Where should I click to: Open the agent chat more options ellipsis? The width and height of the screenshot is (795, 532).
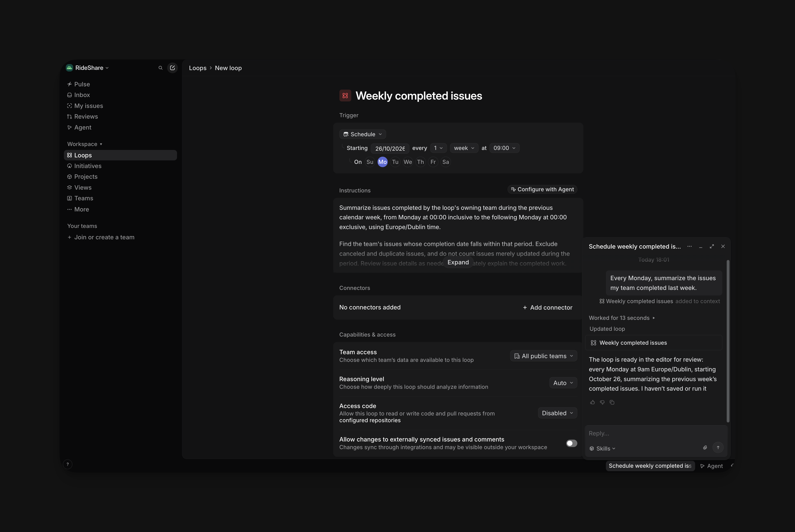(689, 246)
